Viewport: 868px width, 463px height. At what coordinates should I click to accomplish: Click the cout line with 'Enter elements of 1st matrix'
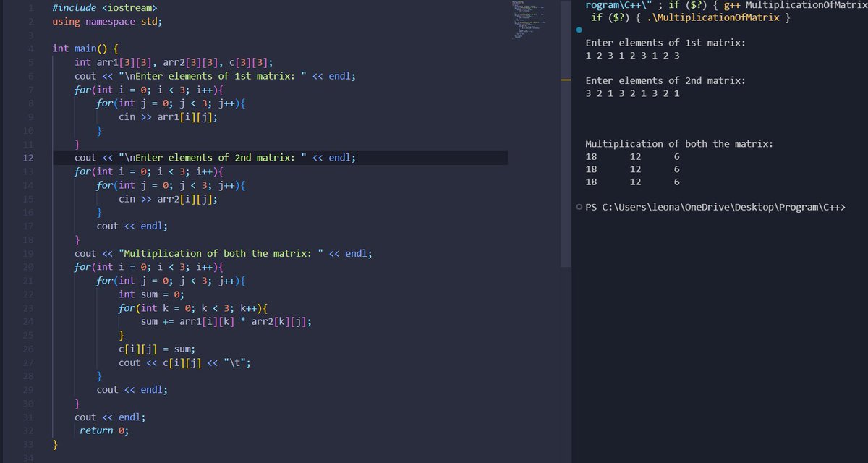[215, 76]
